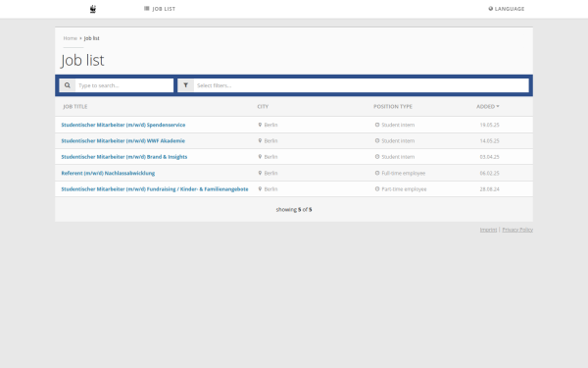588x368 pixels.
Task: Click Berlin in Nachlassabwicklung row
Action: (270, 173)
